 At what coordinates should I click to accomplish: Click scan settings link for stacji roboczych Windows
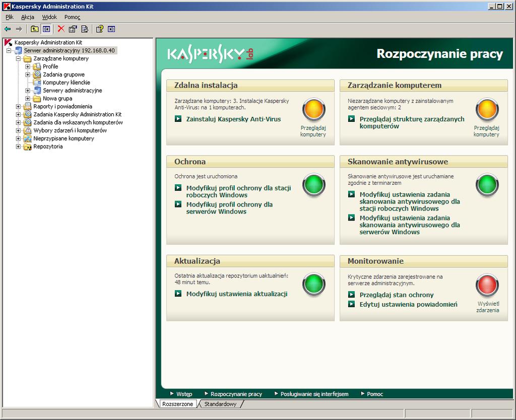[410, 201]
